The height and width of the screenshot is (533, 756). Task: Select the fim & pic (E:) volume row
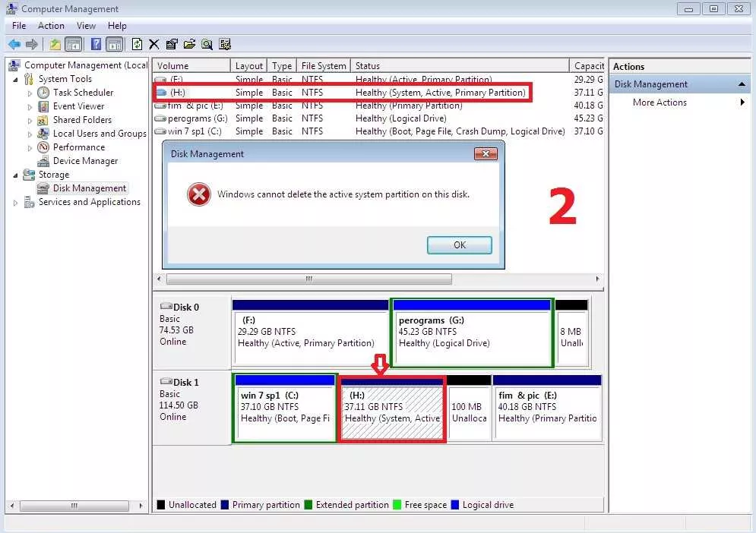pyautogui.click(x=378, y=106)
